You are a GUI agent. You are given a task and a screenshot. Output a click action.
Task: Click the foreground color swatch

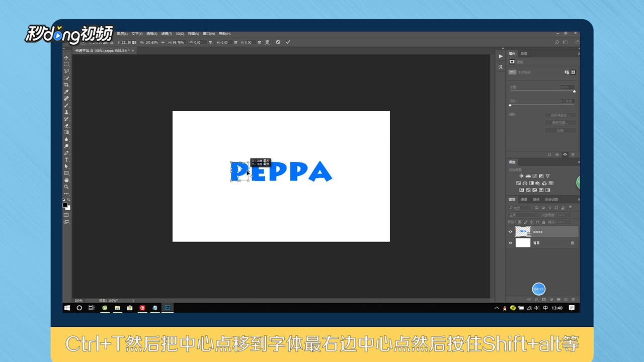(x=65, y=205)
